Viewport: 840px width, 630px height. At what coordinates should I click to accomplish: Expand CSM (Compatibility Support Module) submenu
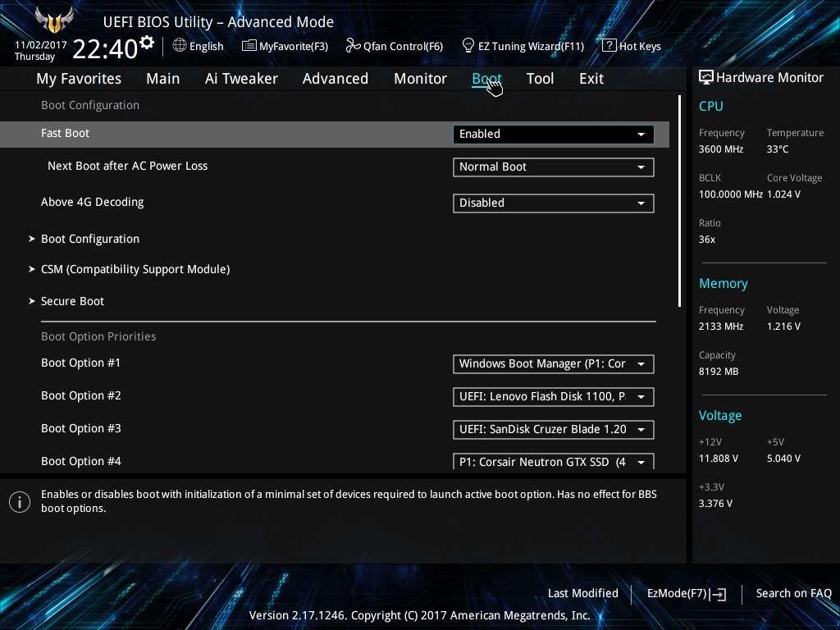[x=135, y=269]
